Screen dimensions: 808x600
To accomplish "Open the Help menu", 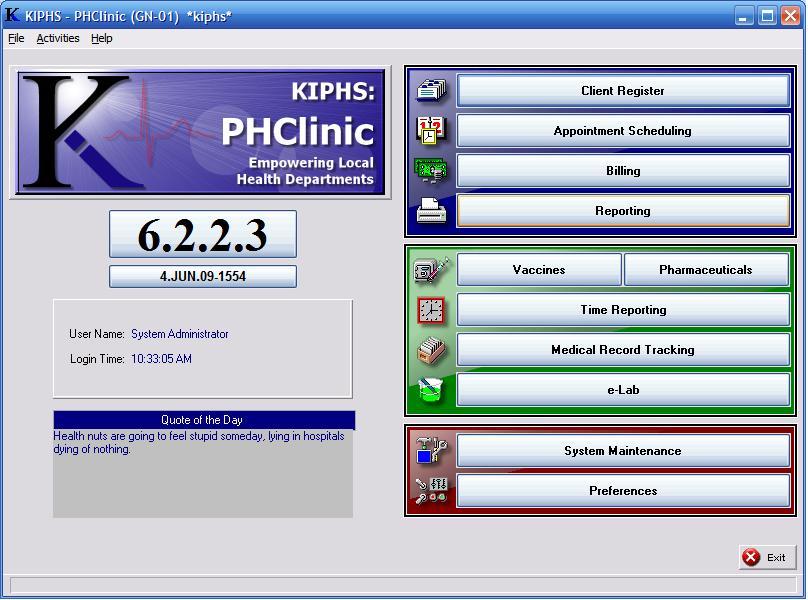I will click(102, 38).
